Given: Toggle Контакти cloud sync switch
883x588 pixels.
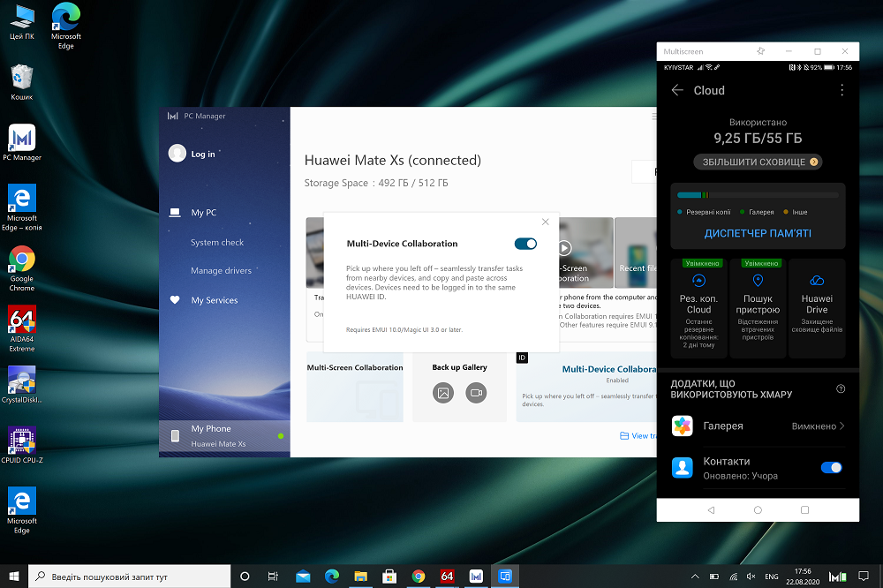Looking at the screenshot, I should pyautogui.click(x=831, y=467).
